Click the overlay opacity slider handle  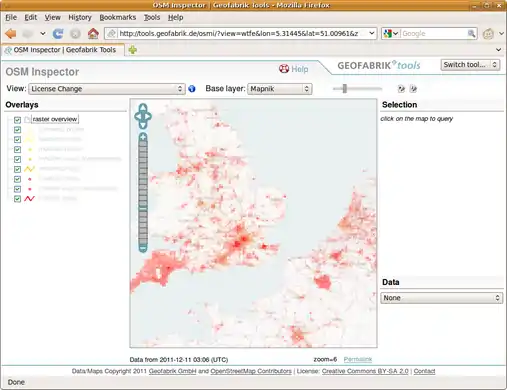[x=345, y=89]
